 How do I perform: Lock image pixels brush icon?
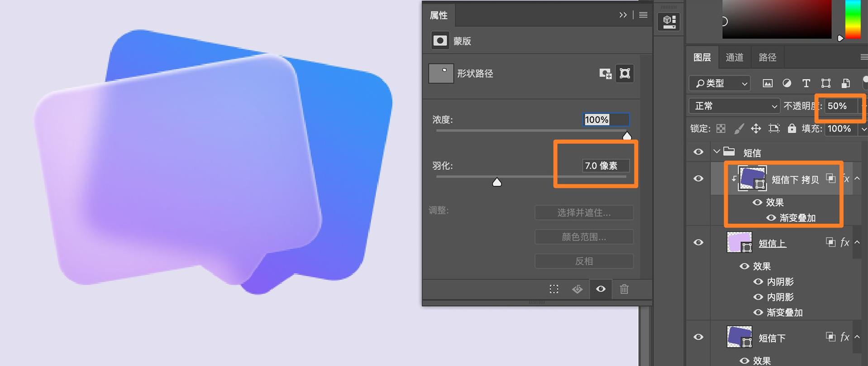click(739, 129)
